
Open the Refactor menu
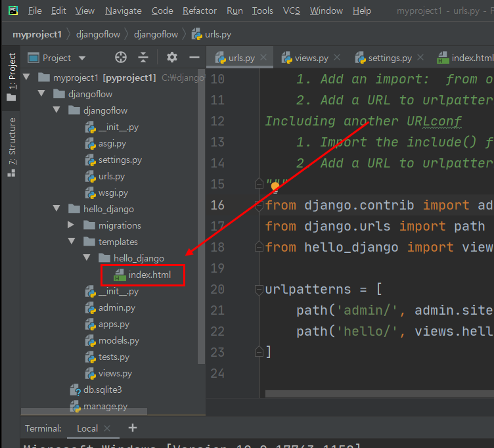click(x=199, y=11)
